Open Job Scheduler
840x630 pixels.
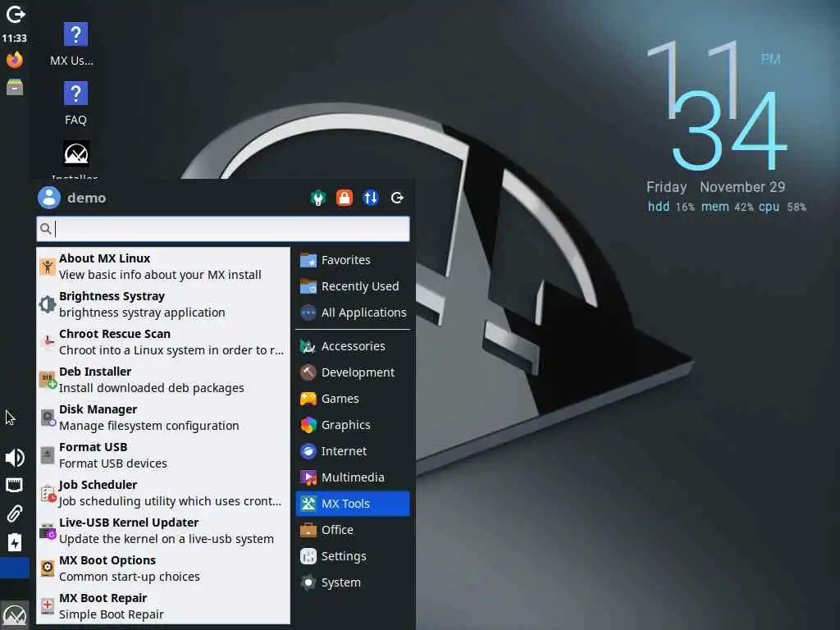coord(163,493)
